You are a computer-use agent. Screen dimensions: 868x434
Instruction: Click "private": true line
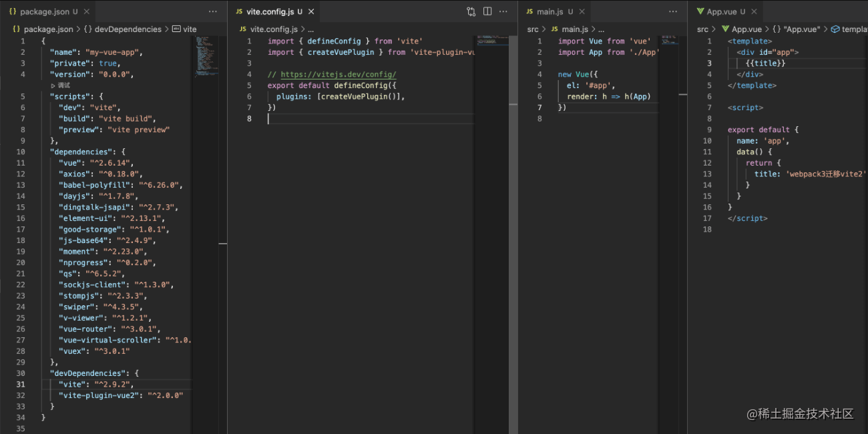[x=85, y=63]
